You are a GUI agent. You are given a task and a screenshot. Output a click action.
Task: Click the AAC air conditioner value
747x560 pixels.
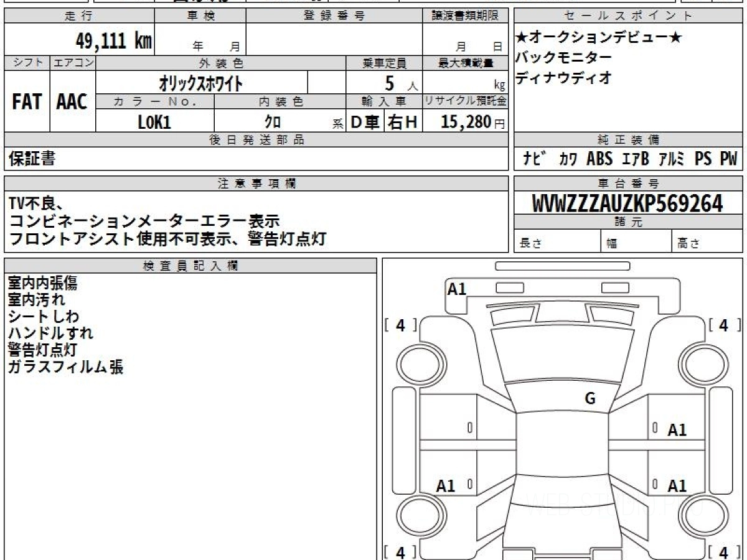coord(72,101)
